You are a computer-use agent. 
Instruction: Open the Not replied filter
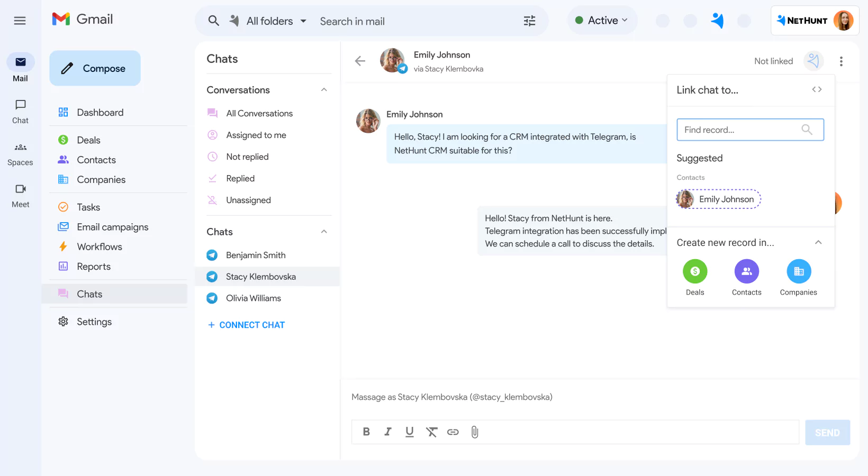tap(247, 157)
